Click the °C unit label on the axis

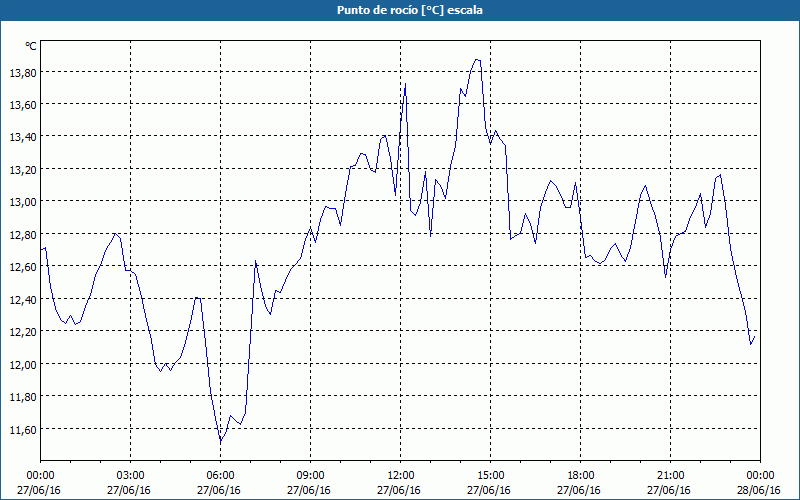coord(31,46)
